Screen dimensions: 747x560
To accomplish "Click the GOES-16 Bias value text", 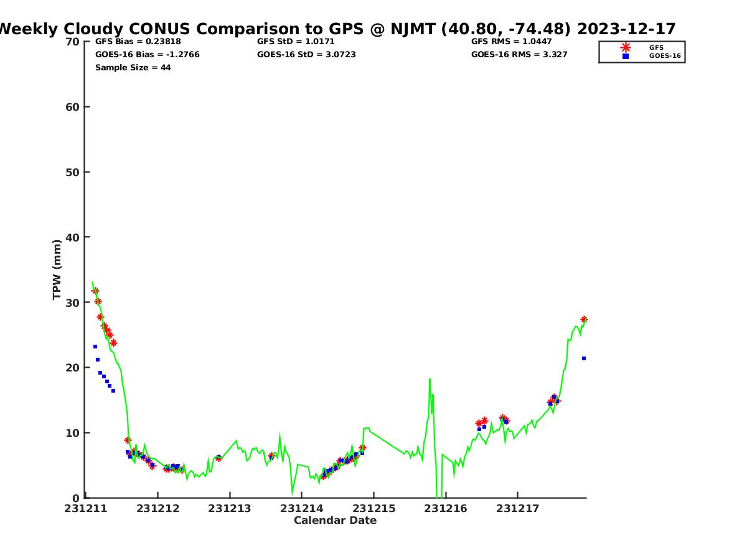I will coord(147,55).
